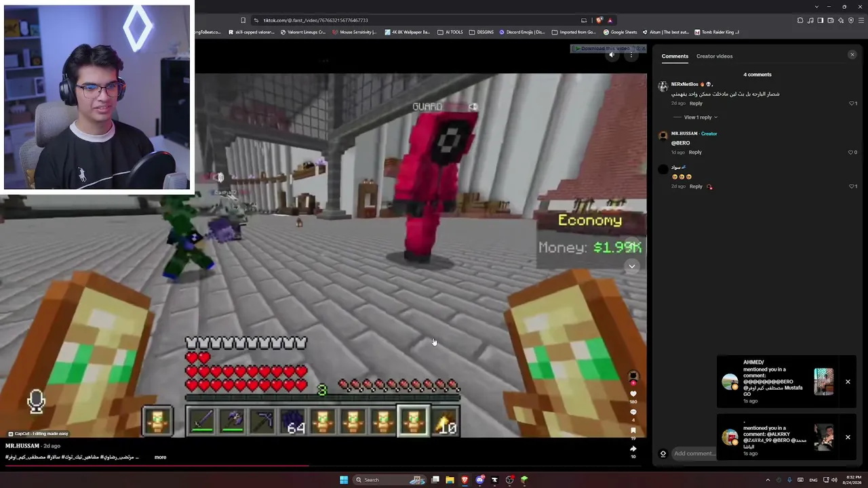The width and height of the screenshot is (868, 488).
Task: Open the Valorant Lineups bookmark
Action: (303, 32)
